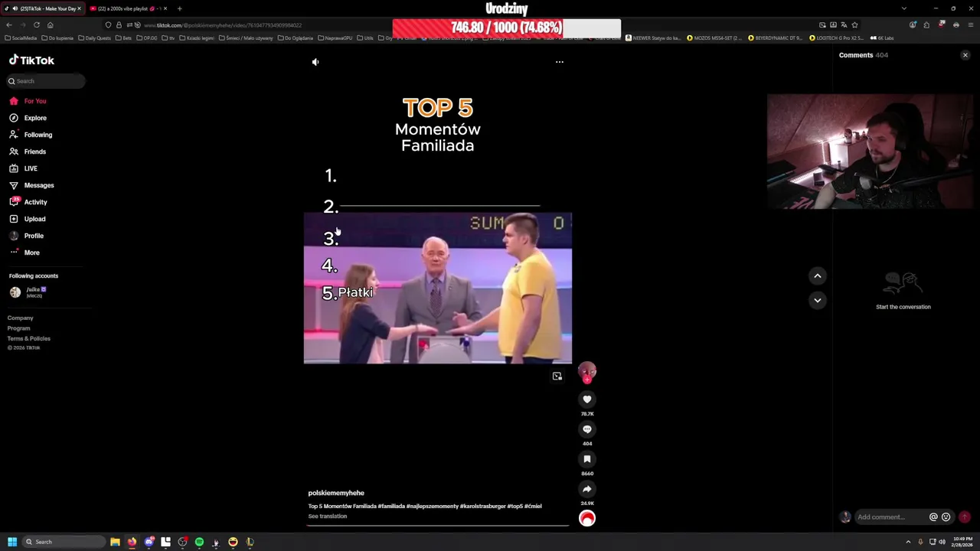Bookmark this page with the star icon
The width and height of the screenshot is (980, 551).
855,24
